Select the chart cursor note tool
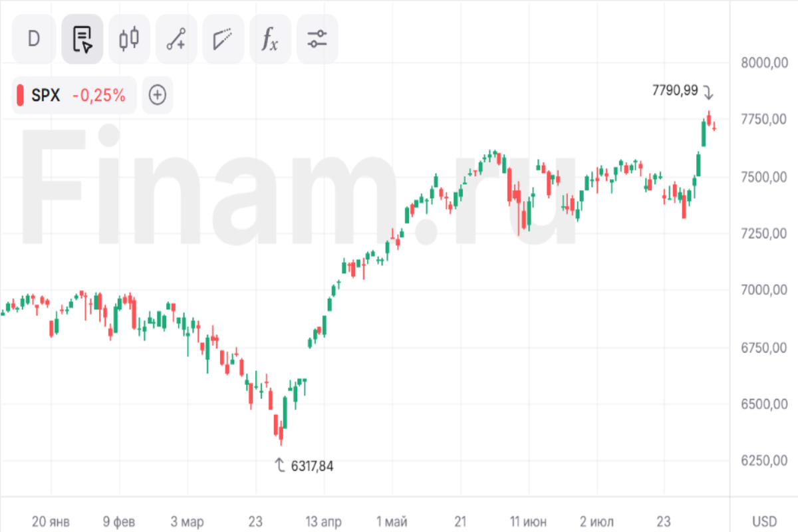This screenshot has height=532, width=798. tap(82, 39)
